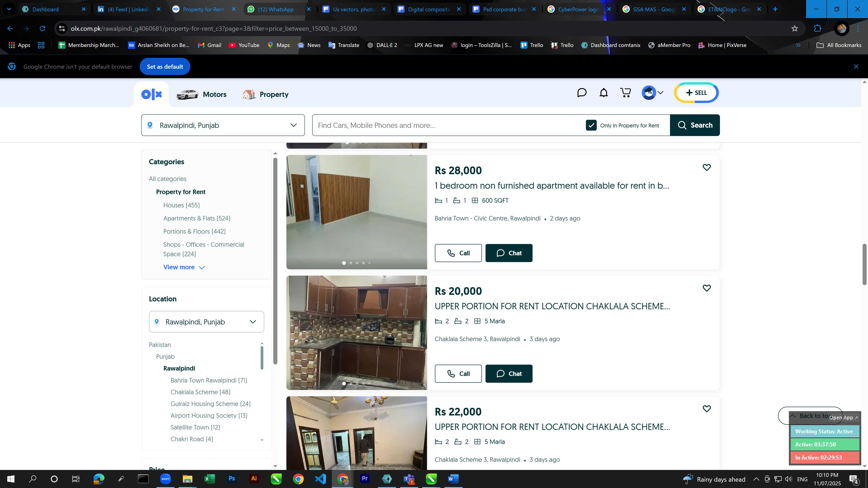868x488 pixels.
Task: Expand the Rawalpindi, Punjab search location dropdown
Action: tap(223, 125)
